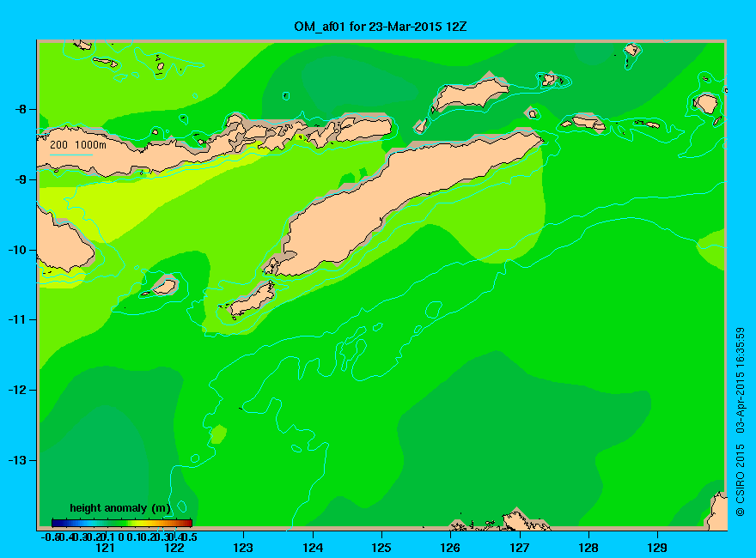Click longitude label 126
756x558 pixels.
coord(450,548)
